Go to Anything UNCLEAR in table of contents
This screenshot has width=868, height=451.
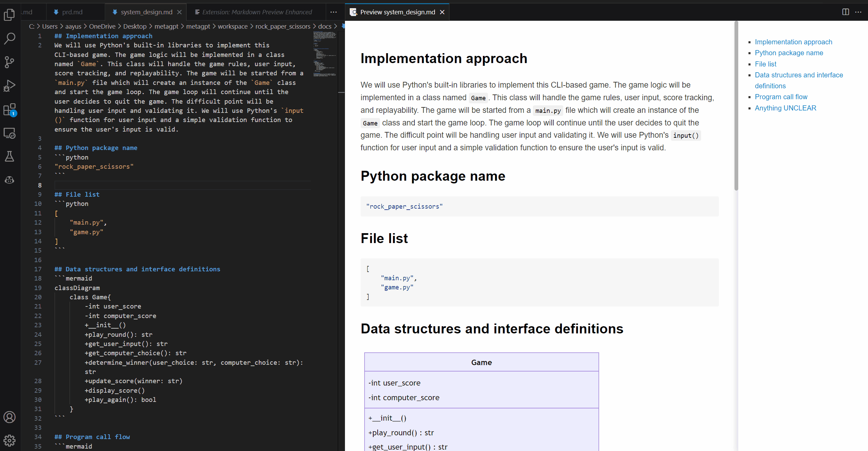point(785,108)
